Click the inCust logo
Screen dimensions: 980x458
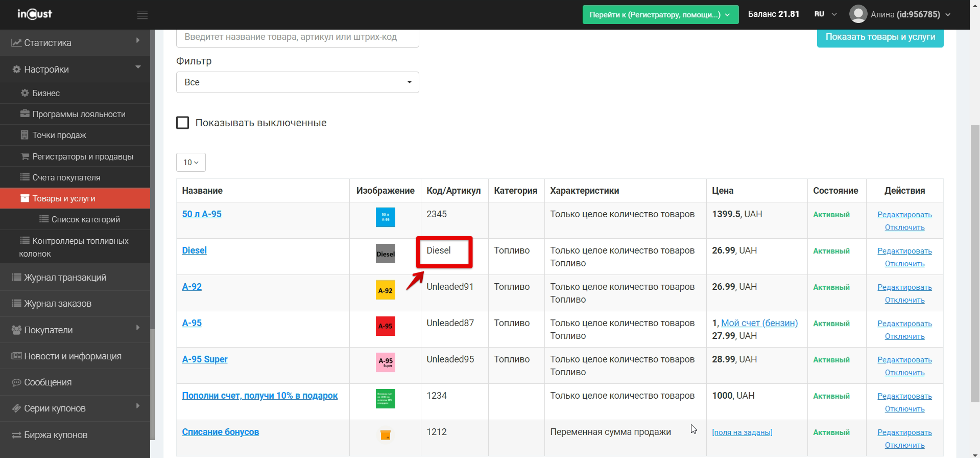click(35, 14)
